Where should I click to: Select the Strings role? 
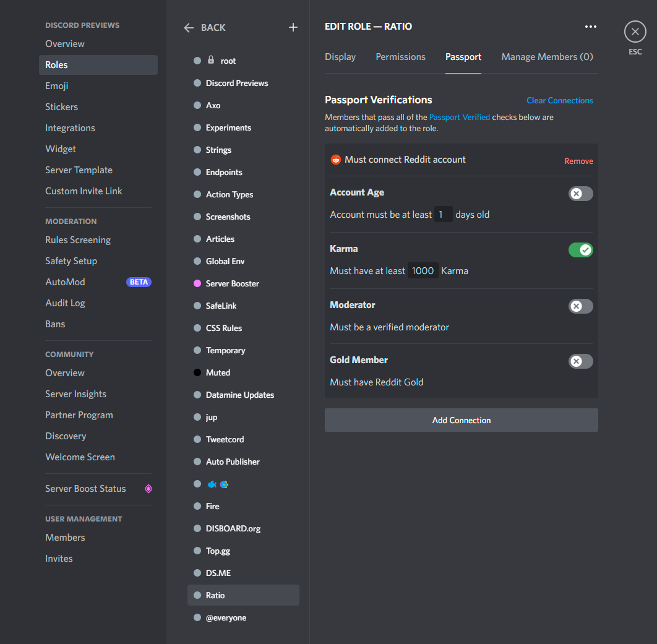(x=243, y=150)
